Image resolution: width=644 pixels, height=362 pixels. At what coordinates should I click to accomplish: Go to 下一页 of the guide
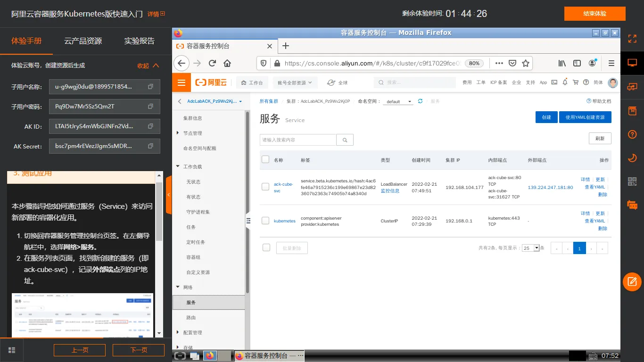pyautogui.click(x=139, y=350)
